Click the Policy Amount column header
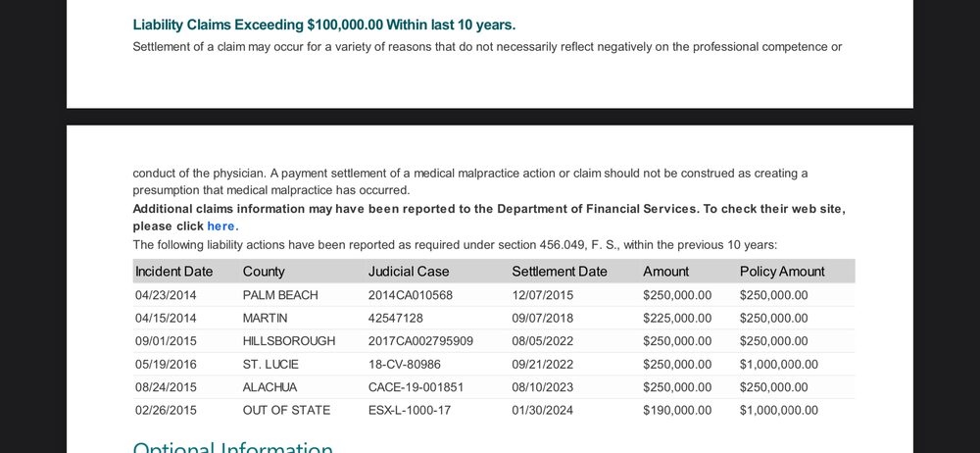 click(x=781, y=272)
